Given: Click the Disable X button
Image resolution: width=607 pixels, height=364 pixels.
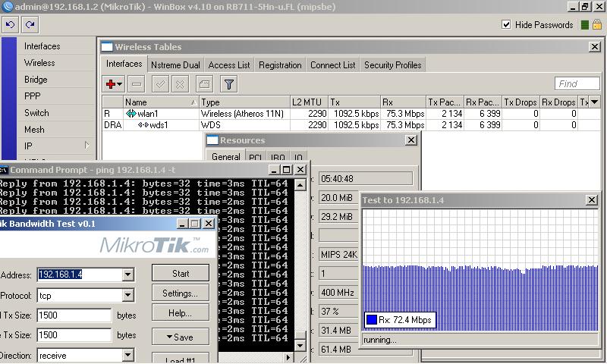Looking at the screenshot, I should [x=181, y=84].
